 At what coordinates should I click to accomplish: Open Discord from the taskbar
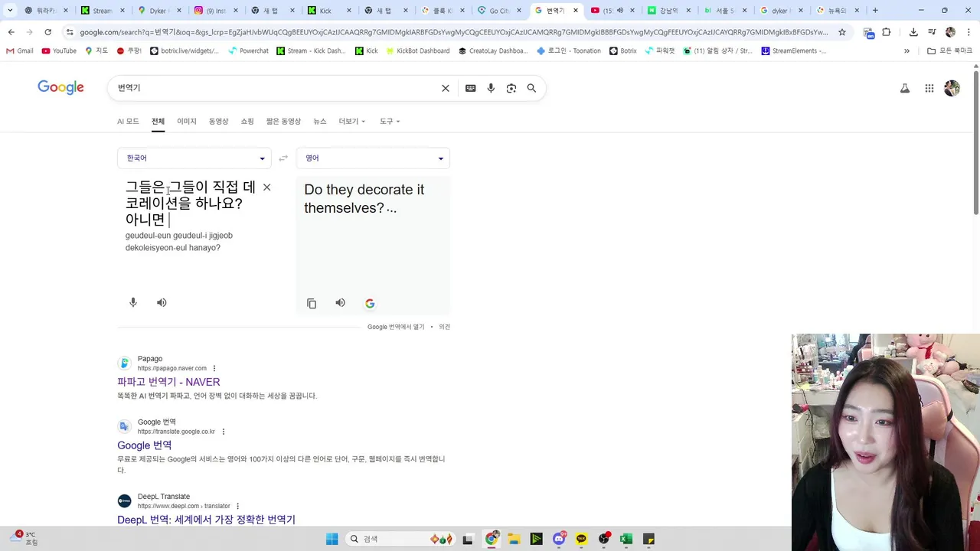click(560, 539)
